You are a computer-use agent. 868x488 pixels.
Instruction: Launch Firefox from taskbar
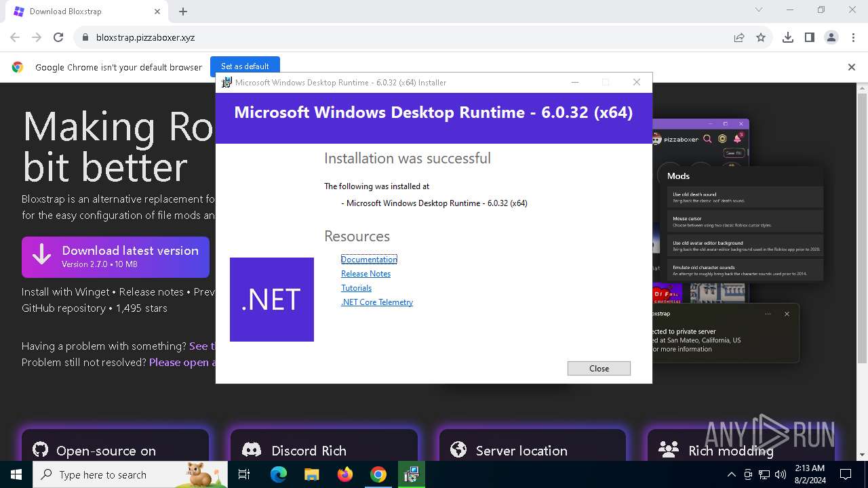(344, 474)
